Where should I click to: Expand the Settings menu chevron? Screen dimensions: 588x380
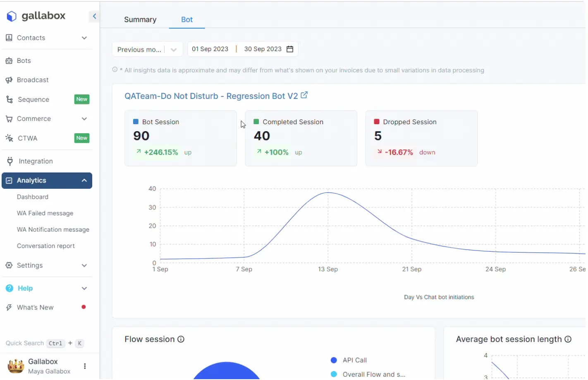tap(84, 266)
